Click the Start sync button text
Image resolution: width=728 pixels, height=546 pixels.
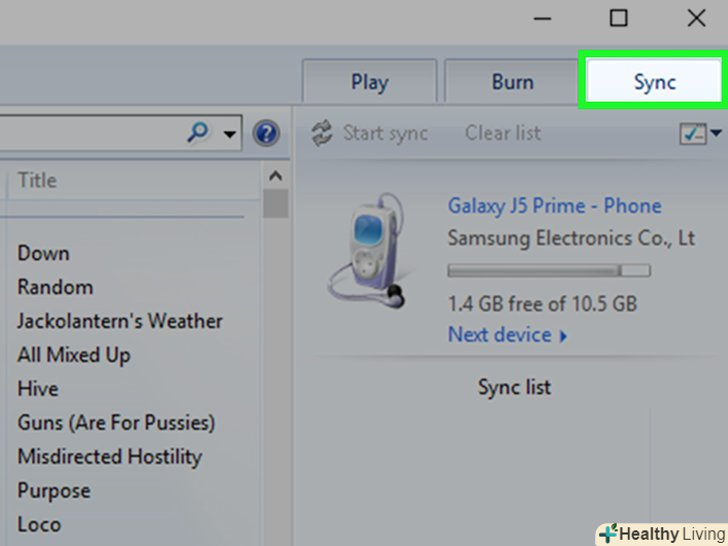click(385, 133)
